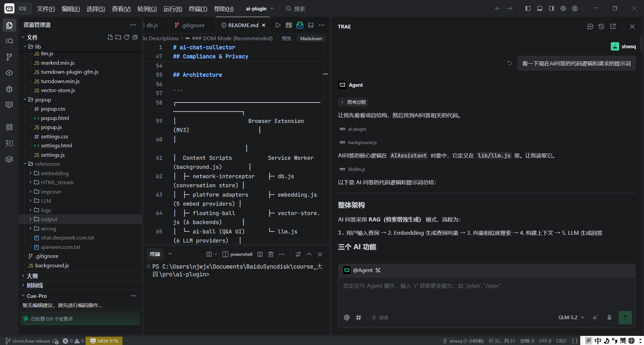This screenshot has height=345, width=644.
Task: Open the Search view in activity bar
Action: click(9, 41)
